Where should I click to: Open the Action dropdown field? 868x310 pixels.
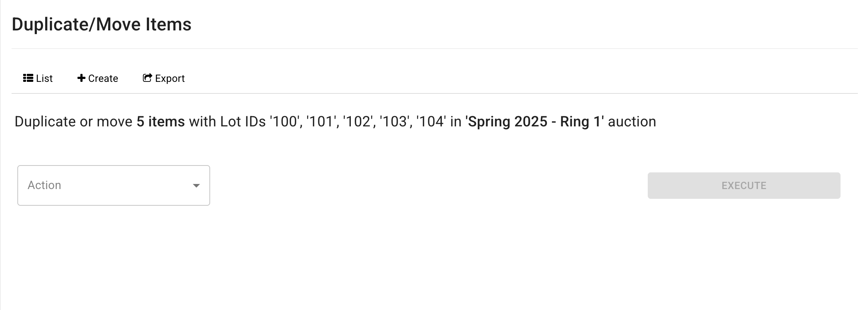(x=114, y=185)
